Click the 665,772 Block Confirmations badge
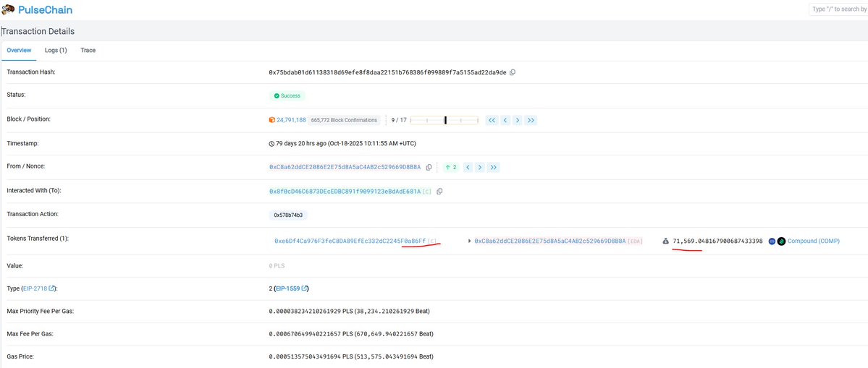 pos(345,120)
